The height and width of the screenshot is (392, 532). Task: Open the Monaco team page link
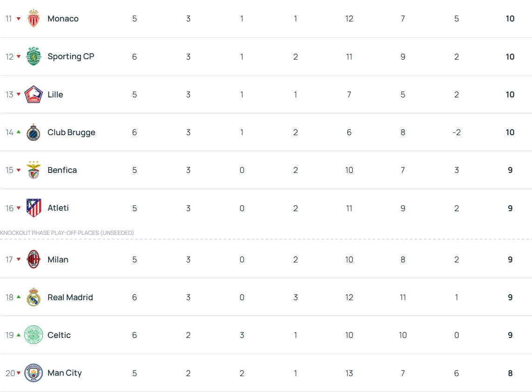[x=63, y=19]
